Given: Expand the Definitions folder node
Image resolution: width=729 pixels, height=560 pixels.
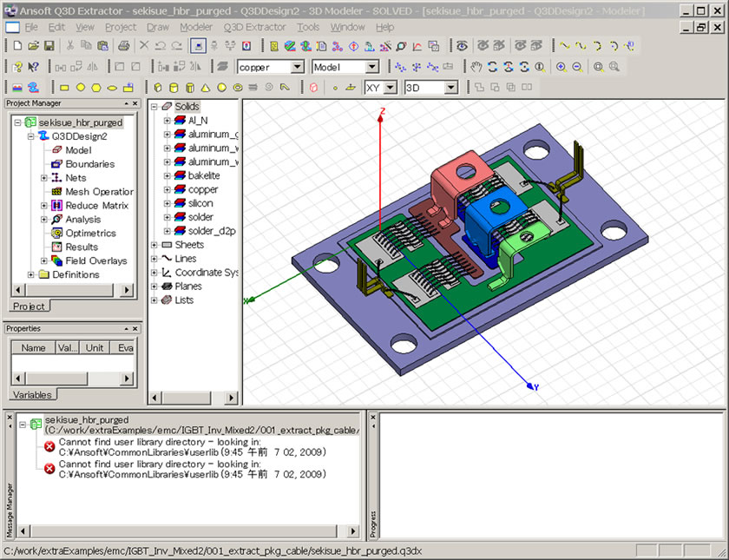Looking at the screenshot, I should [x=30, y=274].
